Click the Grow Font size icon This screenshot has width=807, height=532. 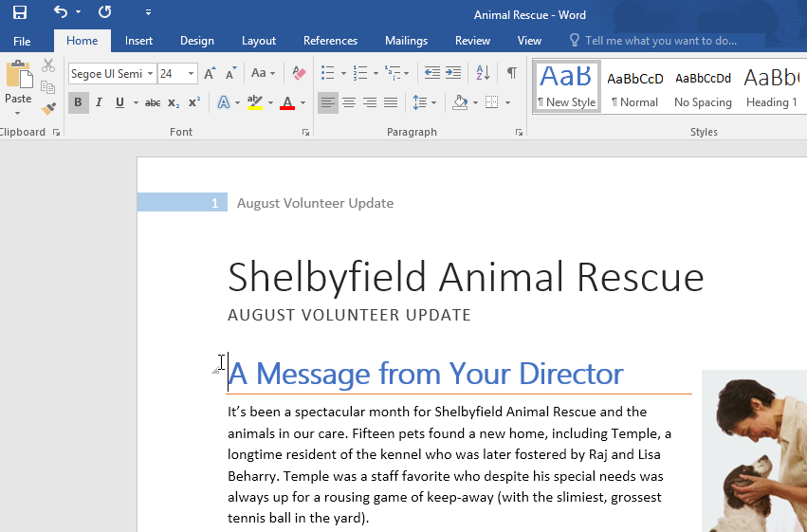point(210,73)
